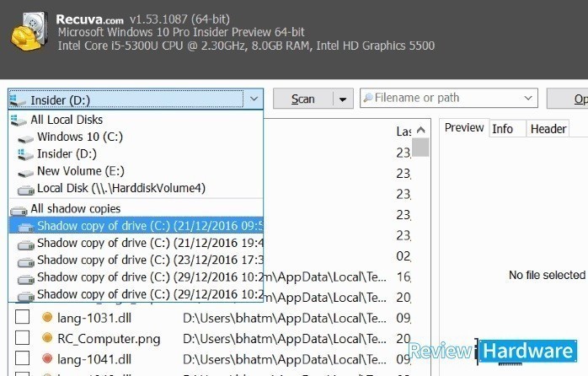This screenshot has height=376, width=588.
Task: Click the red status dot of lang-1041.dll
Action: pos(47,359)
